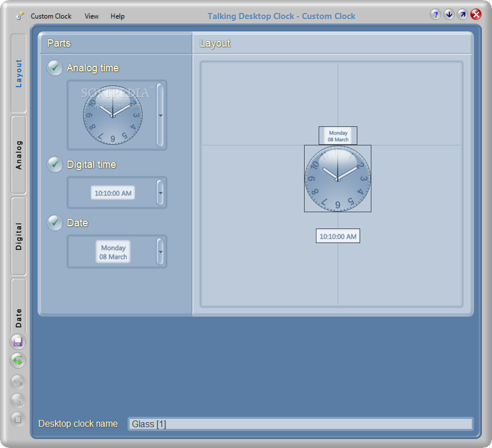Click the 10:10:00 AM preview in Parts
Viewport: 492px width, 448px height.
pyautogui.click(x=113, y=193)
